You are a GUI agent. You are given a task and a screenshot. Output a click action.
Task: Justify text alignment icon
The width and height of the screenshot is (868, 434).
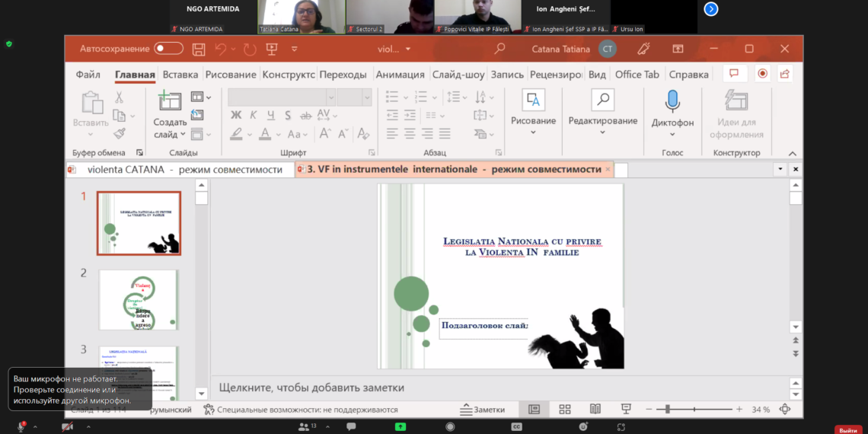pos(444,133)
